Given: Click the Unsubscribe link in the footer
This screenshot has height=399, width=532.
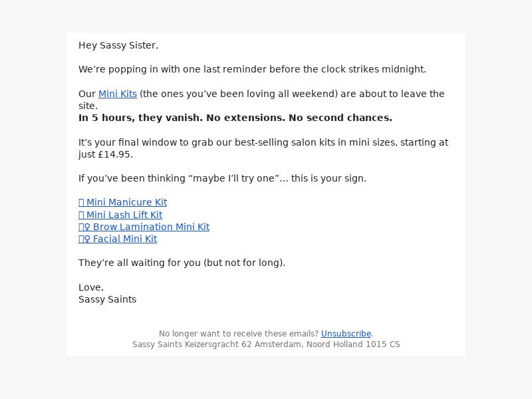Looking at the screenshot, I should (346, 334).
